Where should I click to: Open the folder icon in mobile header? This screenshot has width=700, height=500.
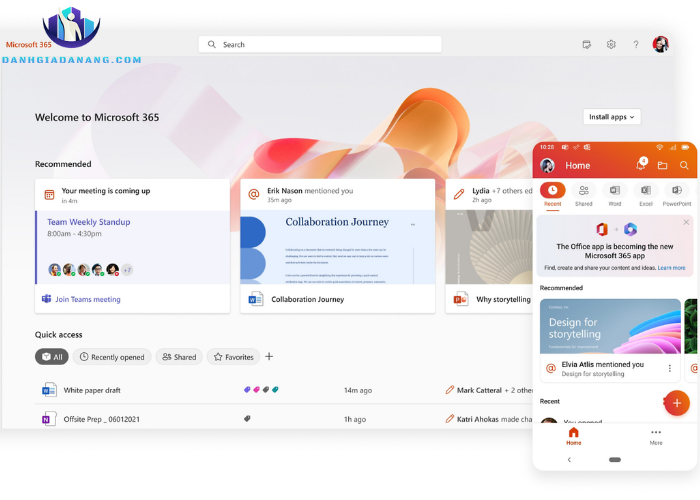tap(662, 166)
